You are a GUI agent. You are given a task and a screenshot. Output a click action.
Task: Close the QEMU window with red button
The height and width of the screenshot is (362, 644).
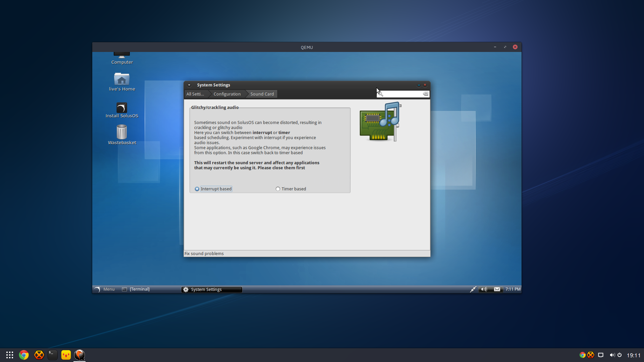pos(515,47)
